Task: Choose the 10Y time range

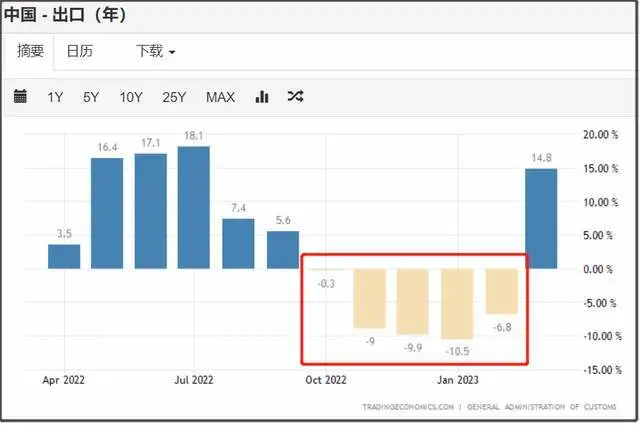Action: click(131, 97)
